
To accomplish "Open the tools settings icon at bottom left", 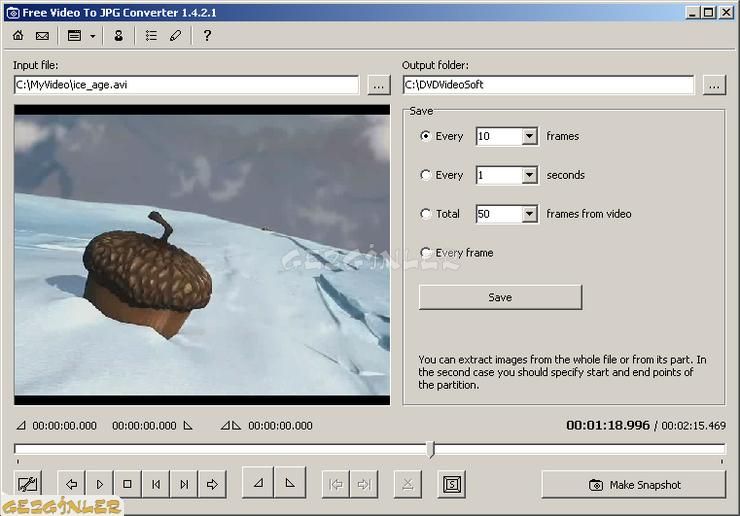I will coord(28,484).
